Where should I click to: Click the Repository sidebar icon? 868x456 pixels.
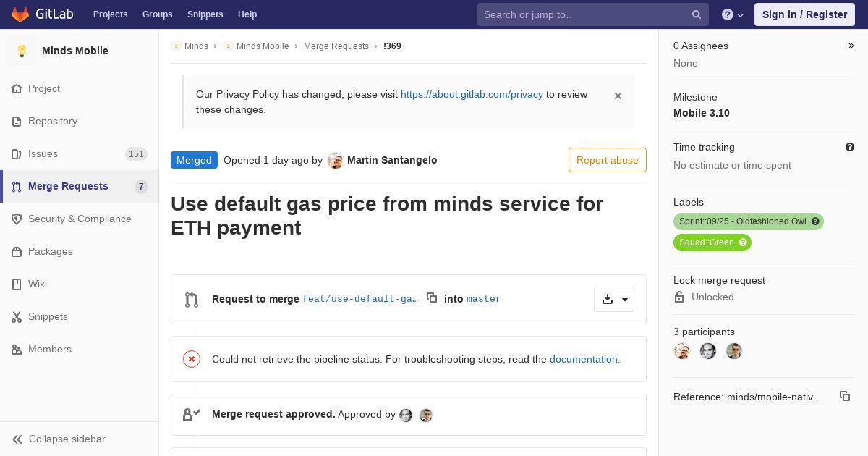[x=17, y=122]
